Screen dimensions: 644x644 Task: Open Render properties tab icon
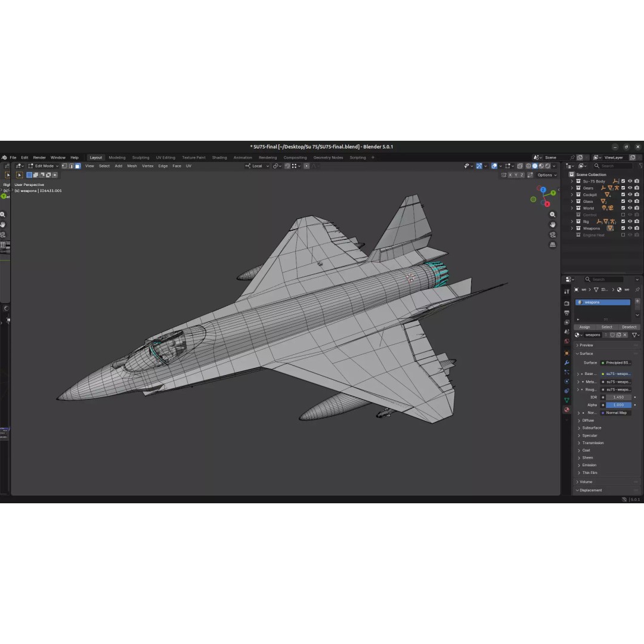567,303
